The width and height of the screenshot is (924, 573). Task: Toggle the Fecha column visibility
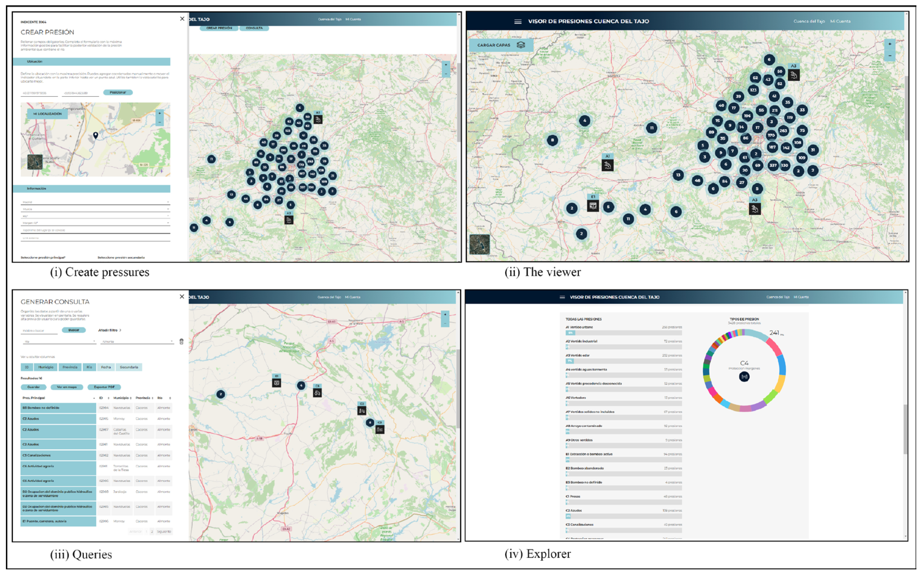pyautogui.click(x=106, y=367)
